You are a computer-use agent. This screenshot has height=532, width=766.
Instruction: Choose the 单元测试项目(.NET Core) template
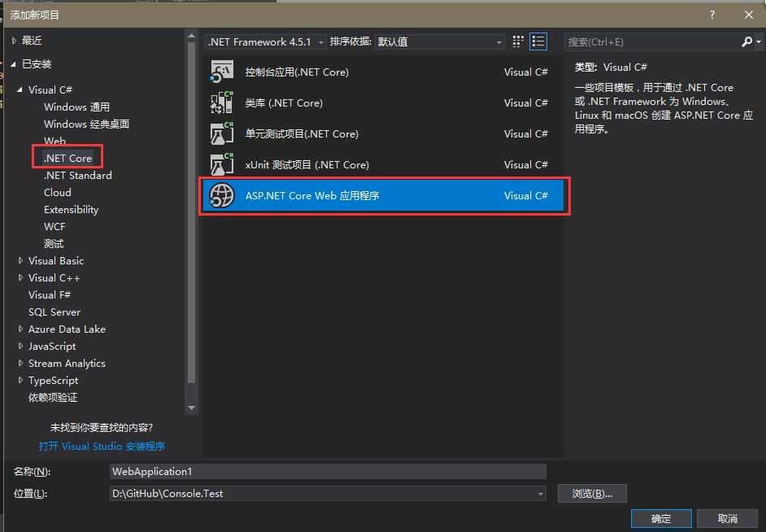pyautogui.click(x=381, y=133)
